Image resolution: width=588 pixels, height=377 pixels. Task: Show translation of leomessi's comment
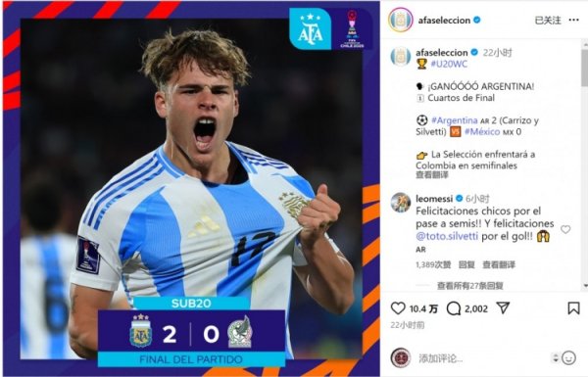tap(499, 264)
